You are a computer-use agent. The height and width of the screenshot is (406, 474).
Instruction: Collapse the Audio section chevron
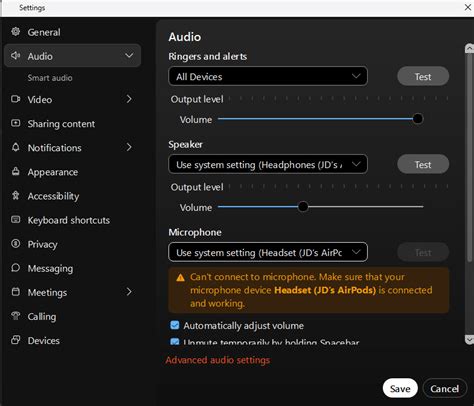coord(129,55)
